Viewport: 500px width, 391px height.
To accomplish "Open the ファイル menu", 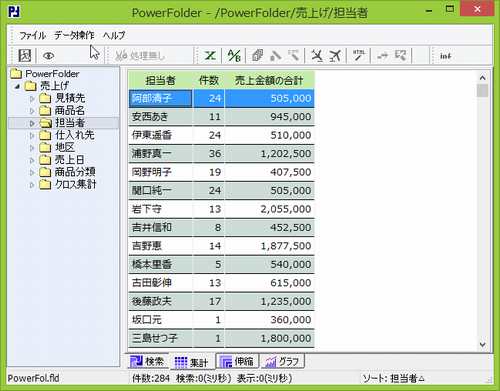I will 32,35.
